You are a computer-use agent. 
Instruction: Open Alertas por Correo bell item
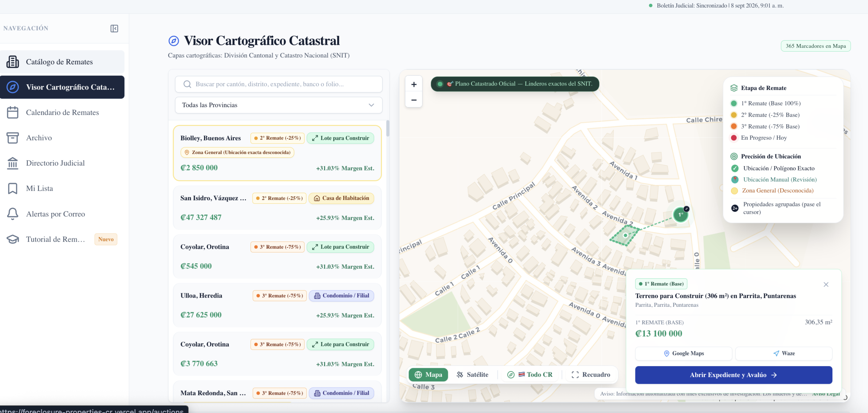pos(62,214)
